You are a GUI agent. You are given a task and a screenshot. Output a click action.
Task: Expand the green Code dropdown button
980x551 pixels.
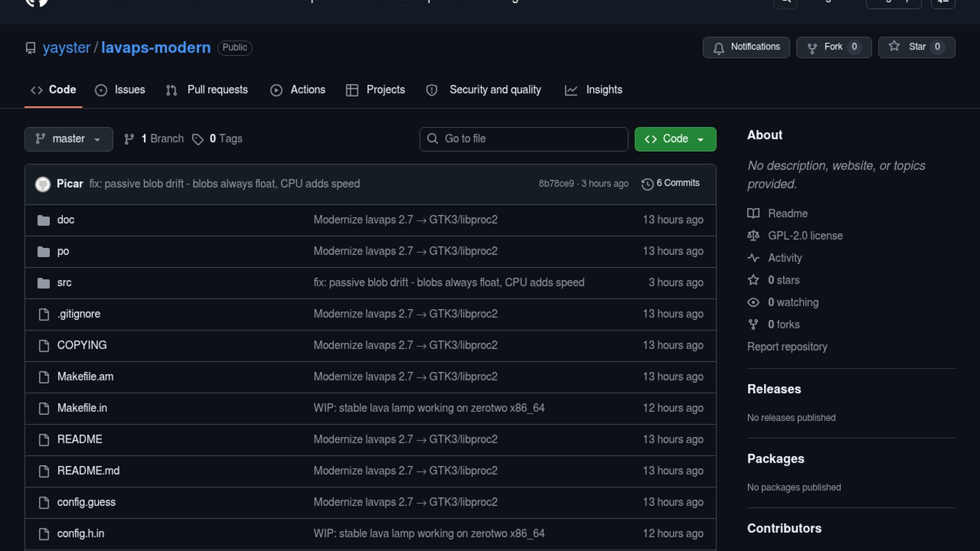pyautogui.click(x=675, y=139)
